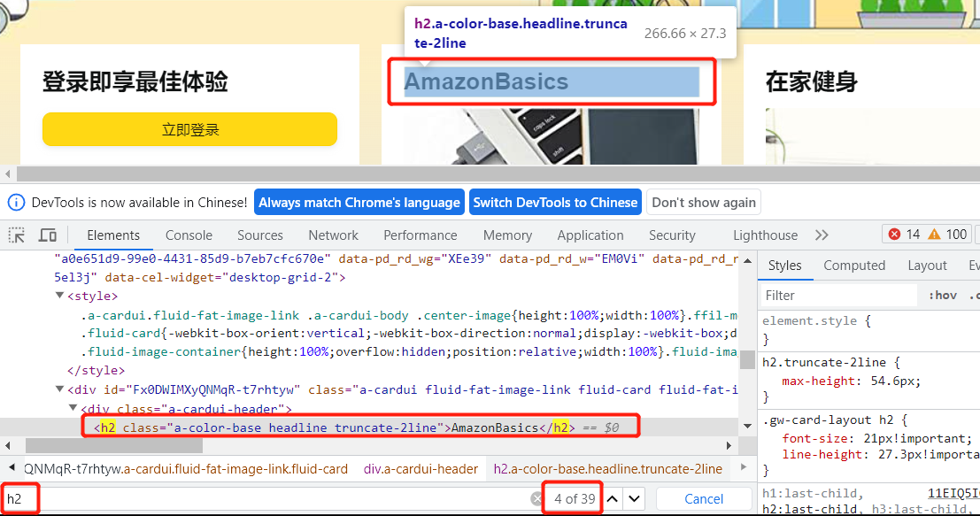Collapse the style tag node
The width and height of the screenshot is (980, 516).
[x=60, y=296]
